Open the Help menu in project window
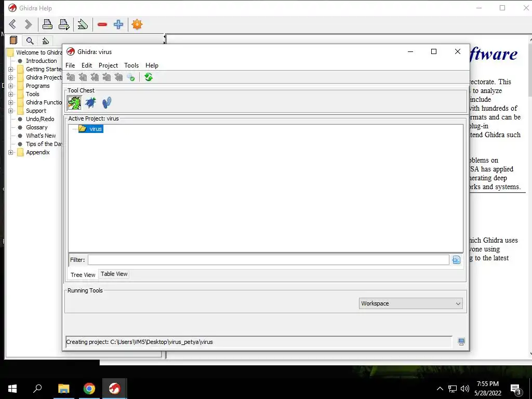This screenshot has height=399, width=532. [x=152, y=65]
